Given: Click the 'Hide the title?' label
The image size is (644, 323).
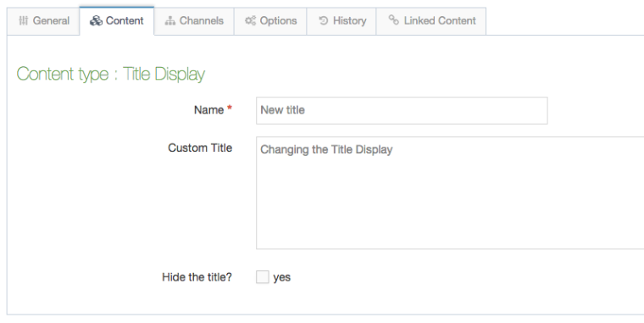Looking at the screenshot, I should pos(197,277).
